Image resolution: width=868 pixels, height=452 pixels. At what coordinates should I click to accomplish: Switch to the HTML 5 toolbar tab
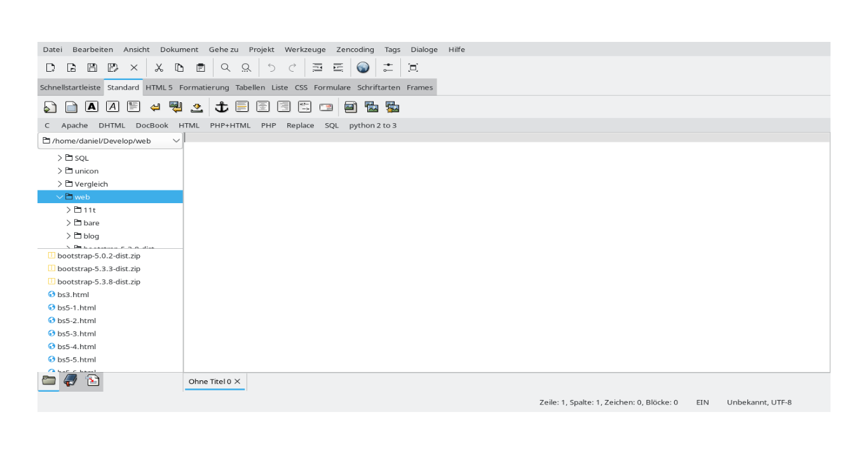(159, 87)
